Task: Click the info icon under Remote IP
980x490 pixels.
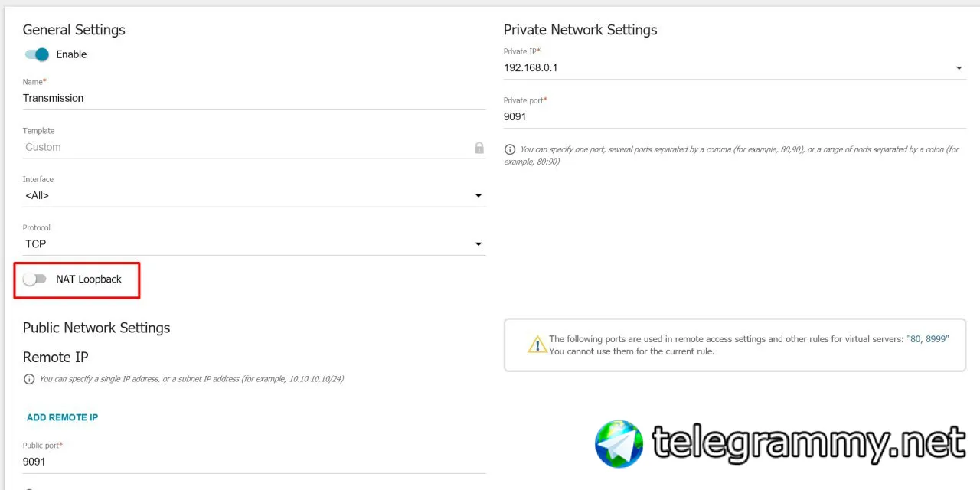Action: [29, 379]
